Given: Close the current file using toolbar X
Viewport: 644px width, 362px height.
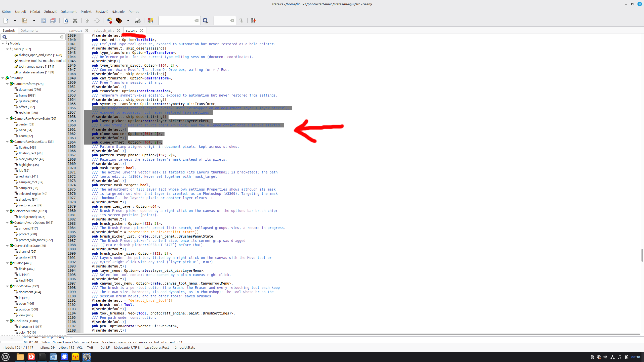Looking at the screenshot, I should tap(75, 21).
